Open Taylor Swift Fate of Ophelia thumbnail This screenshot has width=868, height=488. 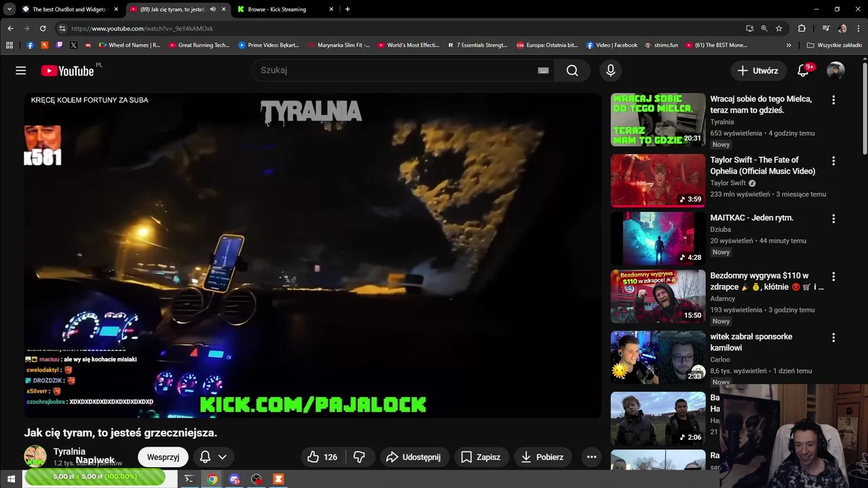pyautogui.click(x=658, y=180)
